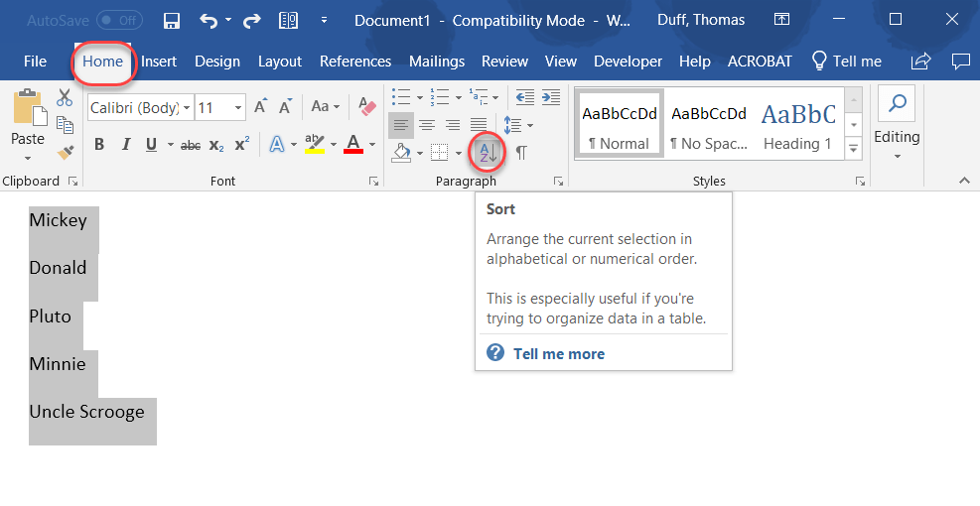Viewport: 980px width, 506px height.
Task: Apply red font color
Action: pos(353,144)
